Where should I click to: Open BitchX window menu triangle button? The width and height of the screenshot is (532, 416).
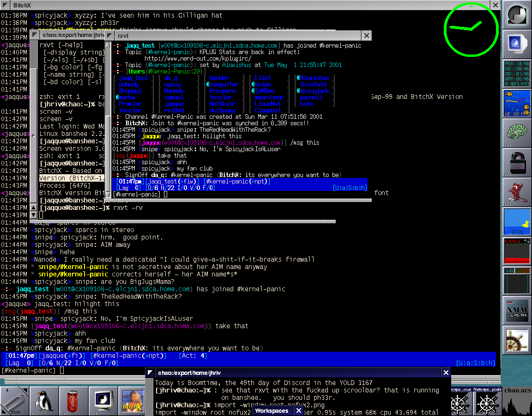(5, 5)
